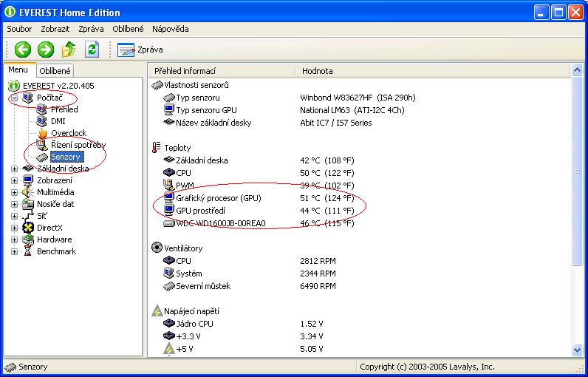Select the Systém fan row

(x=250, y=274)
